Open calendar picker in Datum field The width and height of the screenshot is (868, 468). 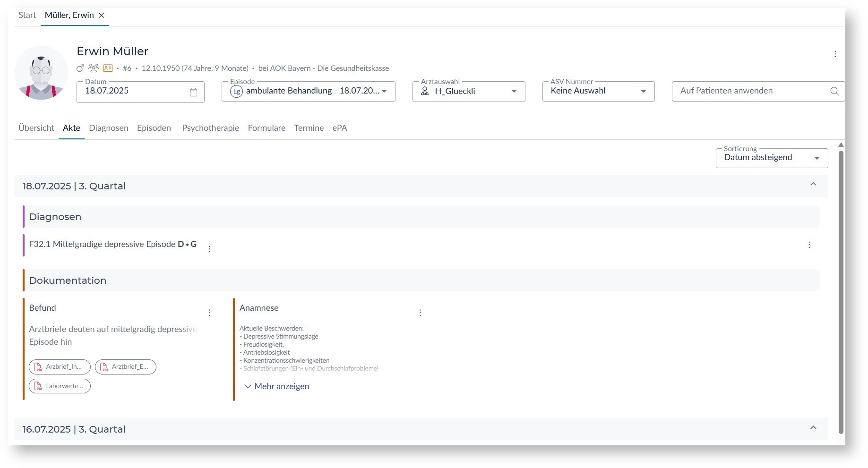(193, 92)
